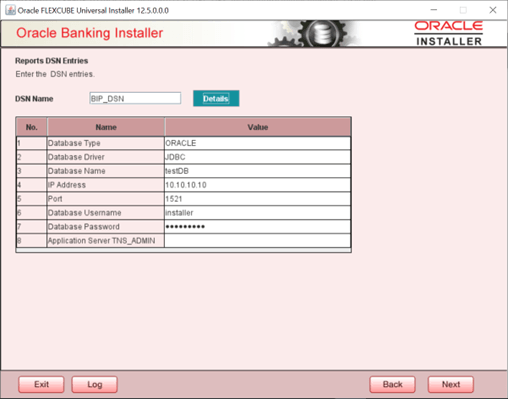
Task: Select the Database Type name cell
Action: point(105,143)
